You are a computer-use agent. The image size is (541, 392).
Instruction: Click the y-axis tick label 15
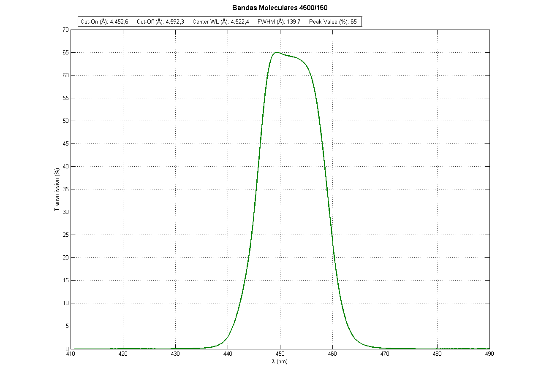pyautogui.click(x=65, y=281)
